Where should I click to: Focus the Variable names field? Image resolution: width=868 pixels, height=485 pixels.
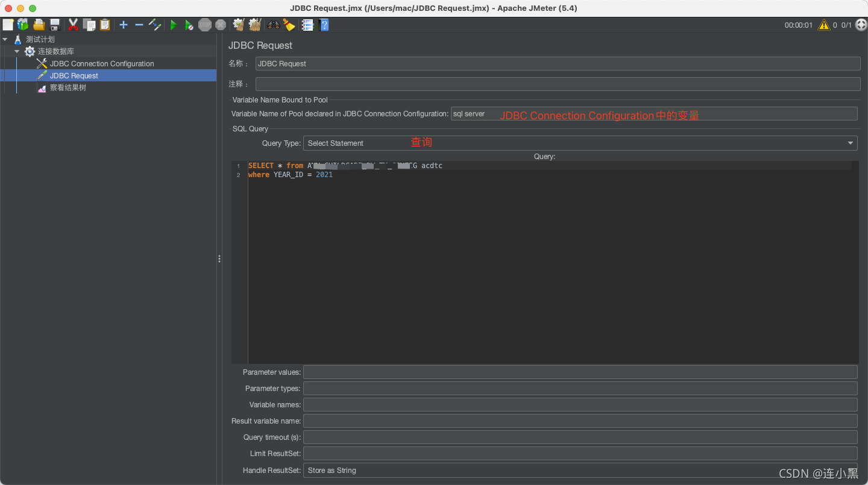(580, 404)
